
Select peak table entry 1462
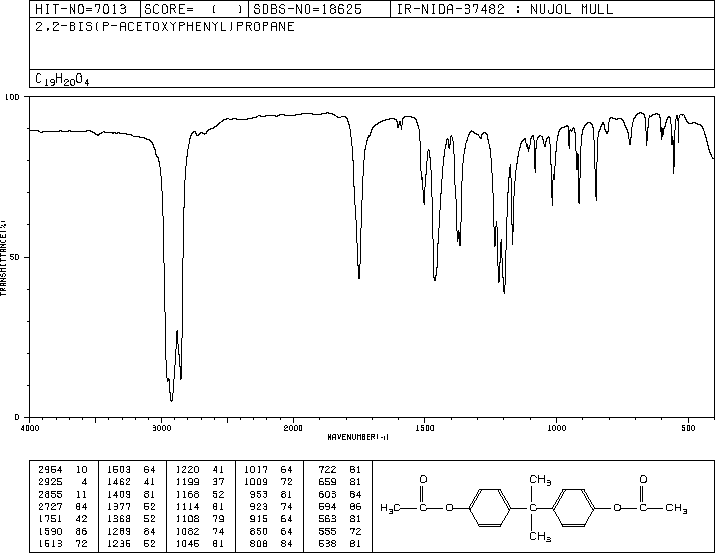(119, 481)
